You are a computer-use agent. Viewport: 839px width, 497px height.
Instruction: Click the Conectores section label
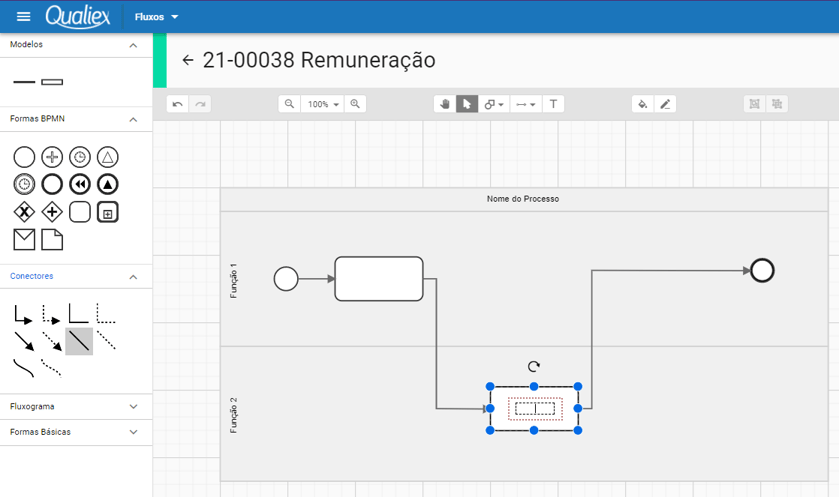tap(32, 276)
